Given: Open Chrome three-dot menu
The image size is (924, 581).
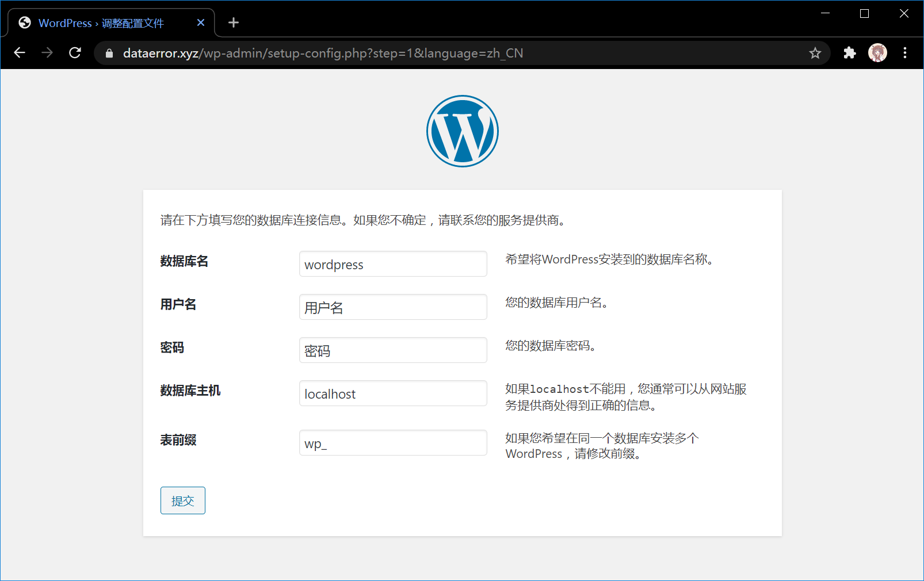Looking at the screenshot, I should click(x=904, y=53).
